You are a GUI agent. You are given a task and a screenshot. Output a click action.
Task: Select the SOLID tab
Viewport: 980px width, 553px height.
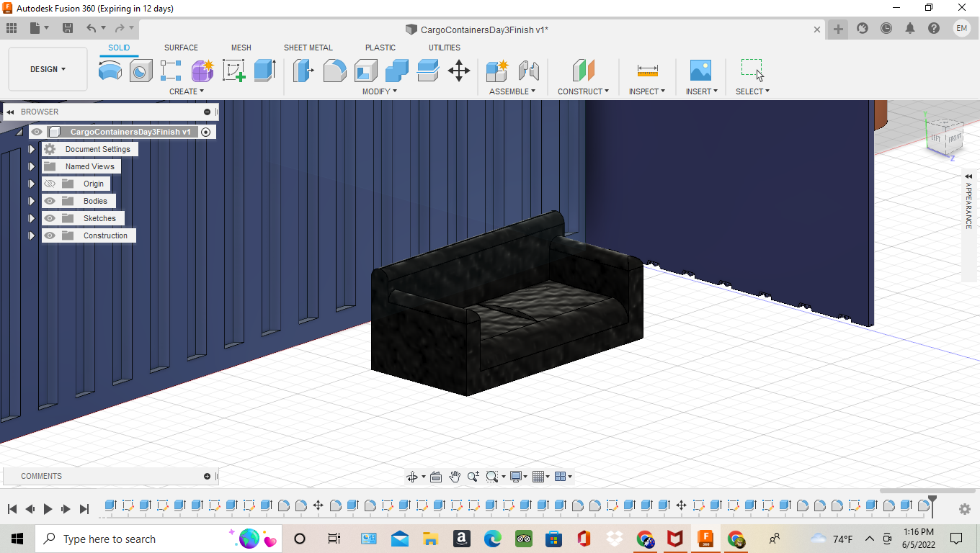click(x=119, y=48)
